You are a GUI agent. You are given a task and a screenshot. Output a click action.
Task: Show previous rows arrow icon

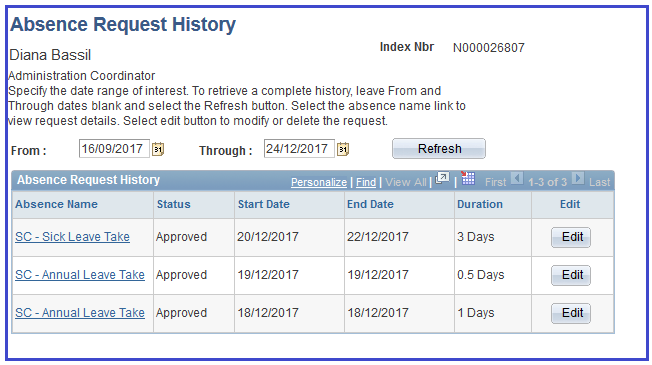517,179
